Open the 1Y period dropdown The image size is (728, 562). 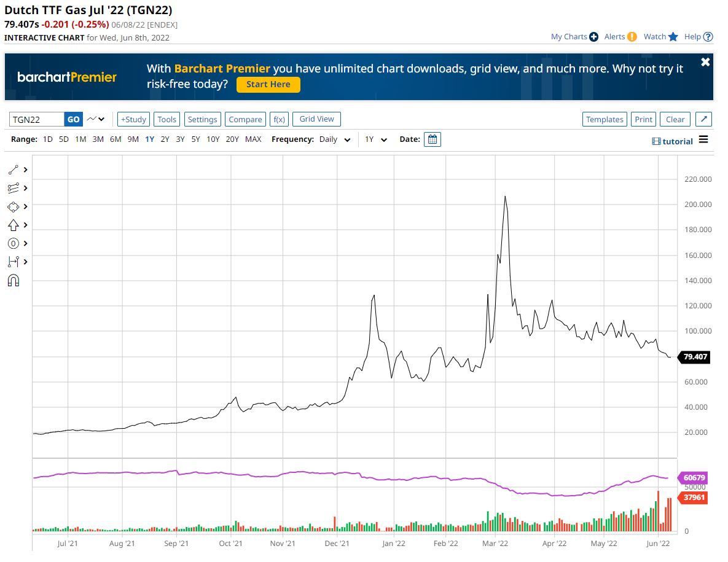click(376, 139)
